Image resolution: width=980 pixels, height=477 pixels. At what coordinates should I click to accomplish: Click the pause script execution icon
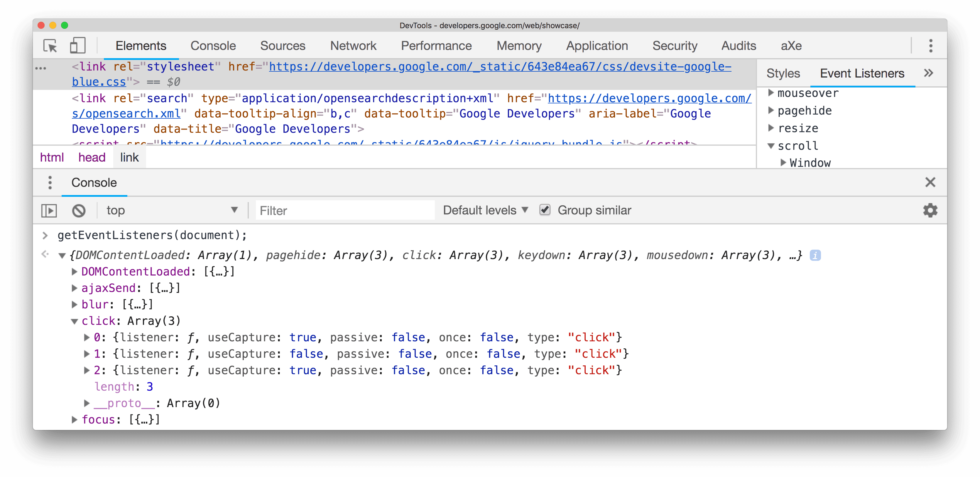[x=49, y=210]
